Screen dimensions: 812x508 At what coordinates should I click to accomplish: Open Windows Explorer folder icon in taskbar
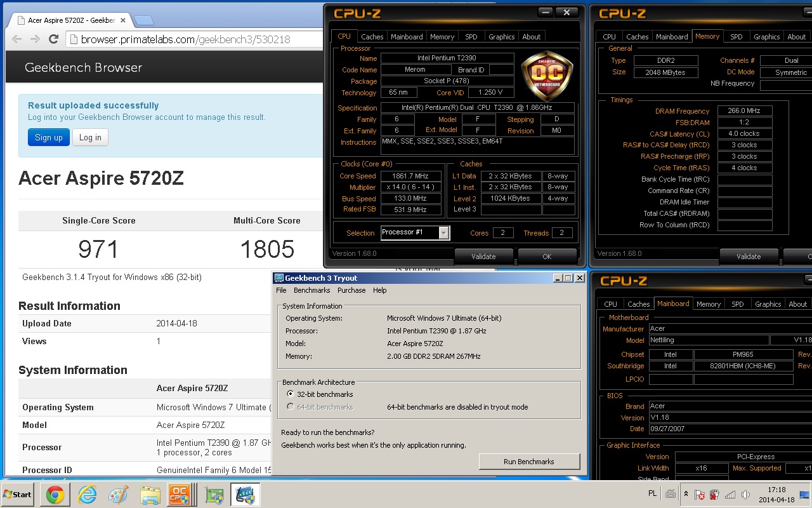(150, 494)
